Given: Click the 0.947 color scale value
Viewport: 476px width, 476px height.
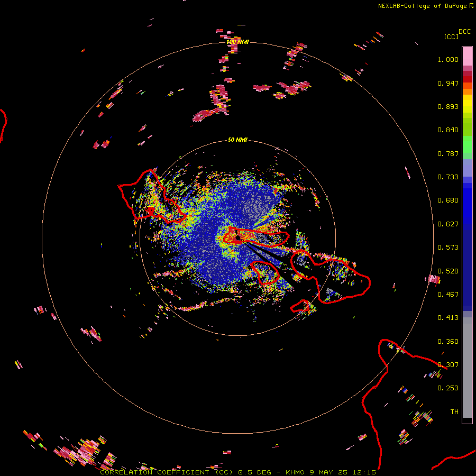Looking at the screenshot, I should click(448, 83).
